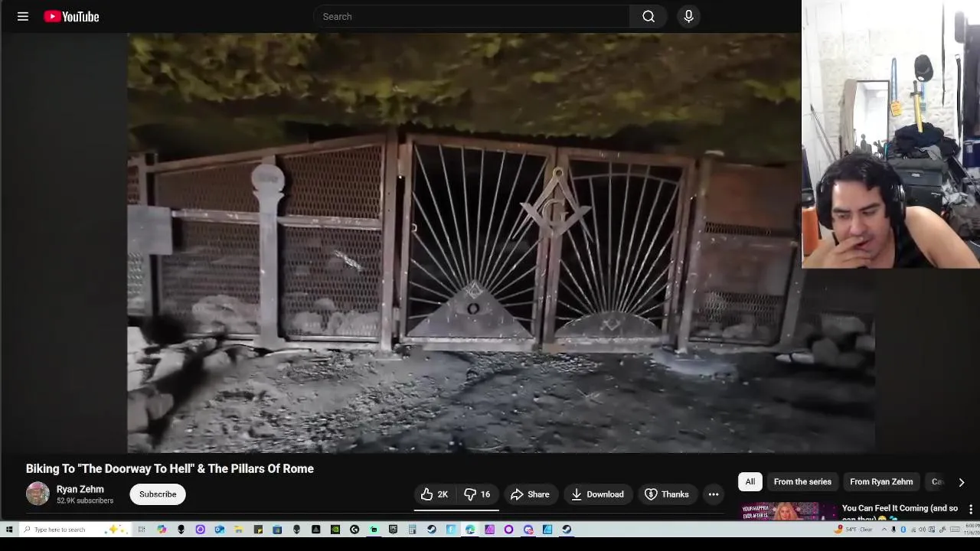Download the video
The image size is (980, 551).
point(598,494)
